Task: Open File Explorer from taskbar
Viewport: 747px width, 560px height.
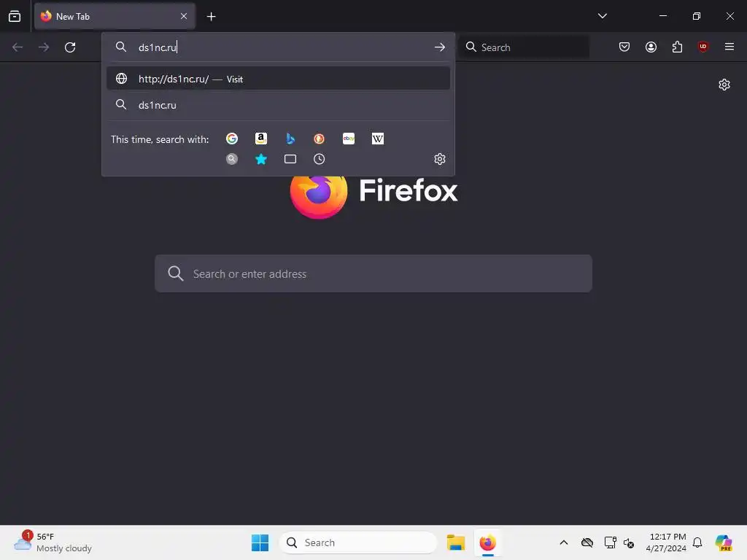Action: coord(456,542)
